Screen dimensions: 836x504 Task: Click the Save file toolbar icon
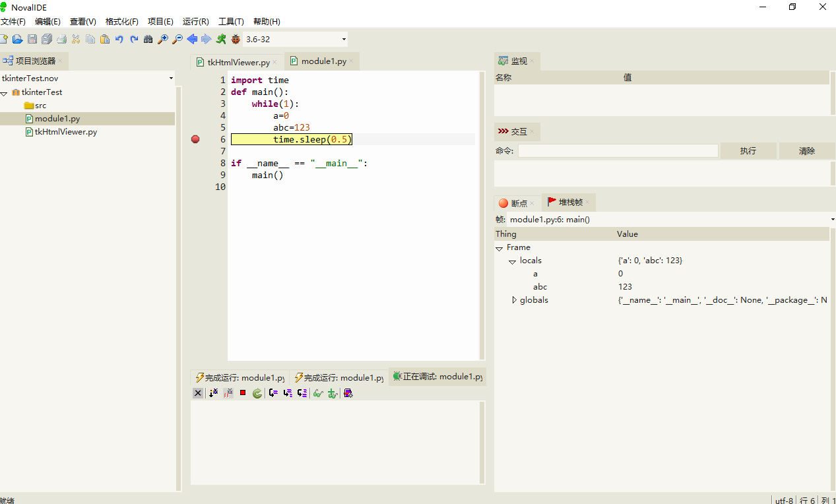click(32, 39)
